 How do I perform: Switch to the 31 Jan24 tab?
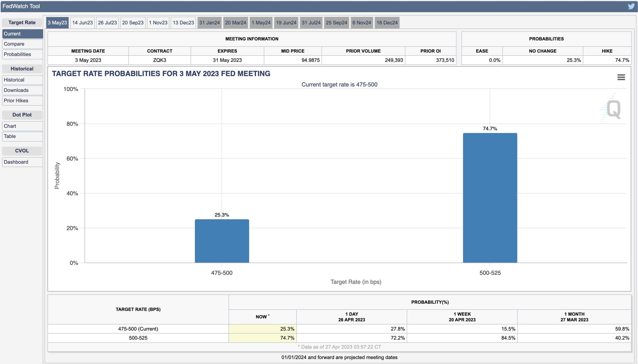click(x=209, y=23)
